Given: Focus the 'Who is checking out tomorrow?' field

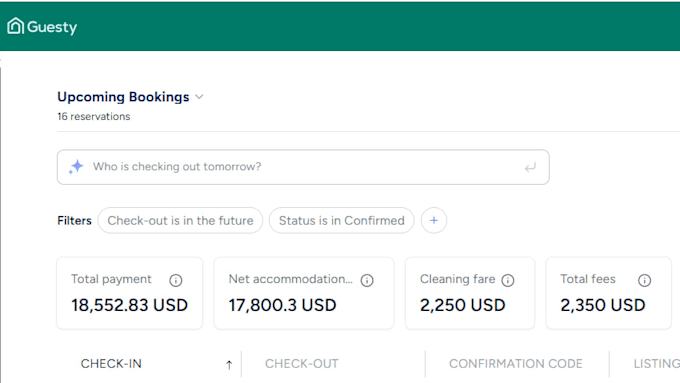Looking at the screenshot, I should pyautogui.click(x=303, y=167).
